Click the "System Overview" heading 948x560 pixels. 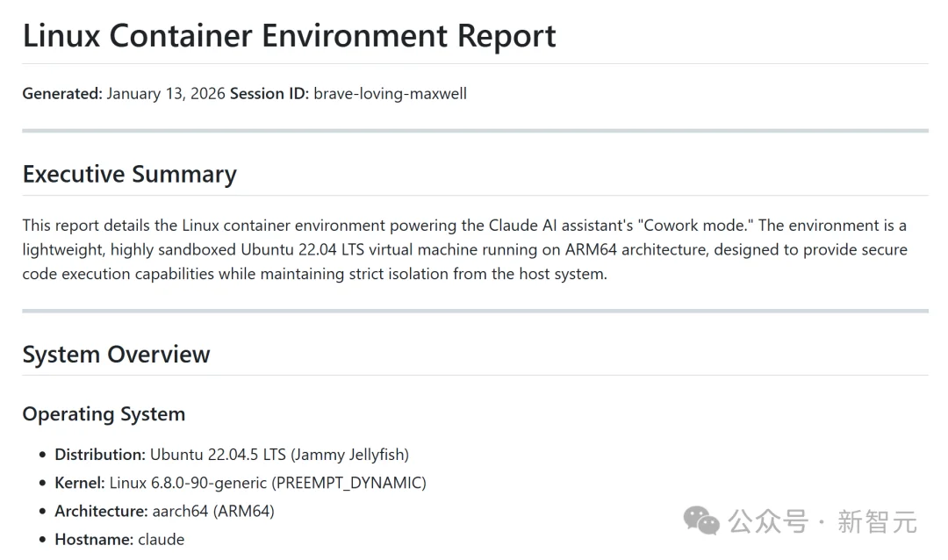click(x=116, y=355)
